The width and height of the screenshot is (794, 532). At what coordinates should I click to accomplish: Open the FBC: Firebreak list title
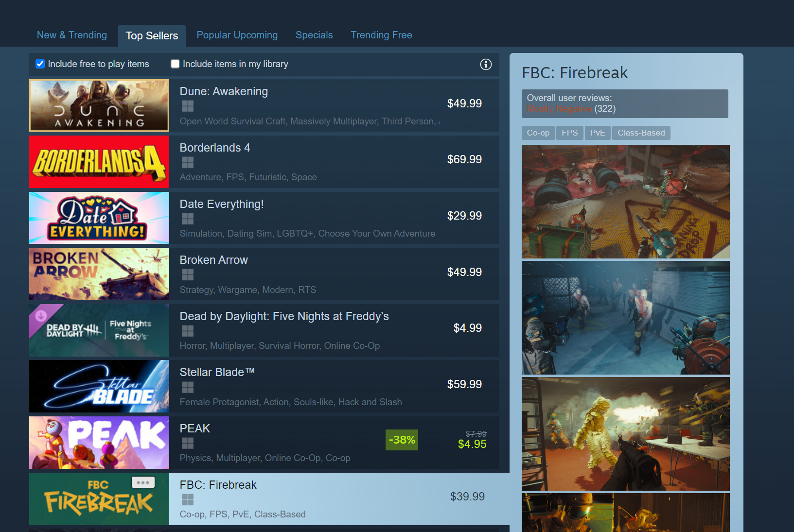(218, 485)
